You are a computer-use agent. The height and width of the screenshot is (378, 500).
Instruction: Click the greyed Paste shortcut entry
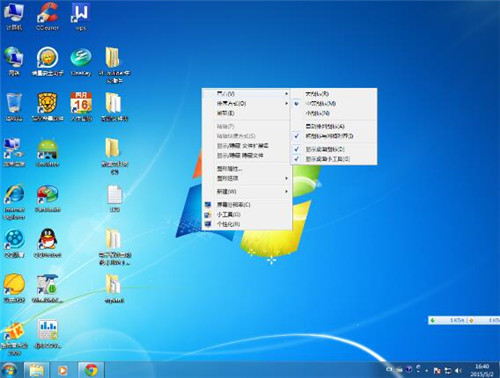coord(247,136)
